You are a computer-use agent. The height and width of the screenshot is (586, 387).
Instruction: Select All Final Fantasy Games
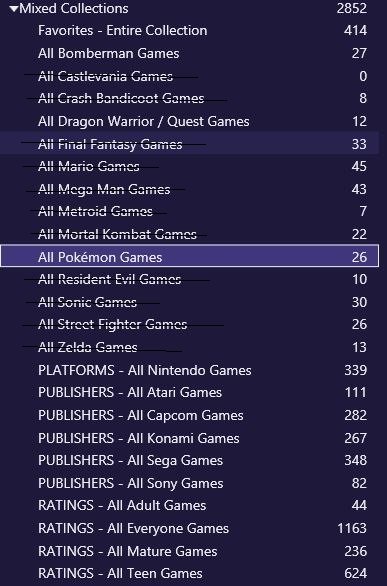click(x=189, y=144)
